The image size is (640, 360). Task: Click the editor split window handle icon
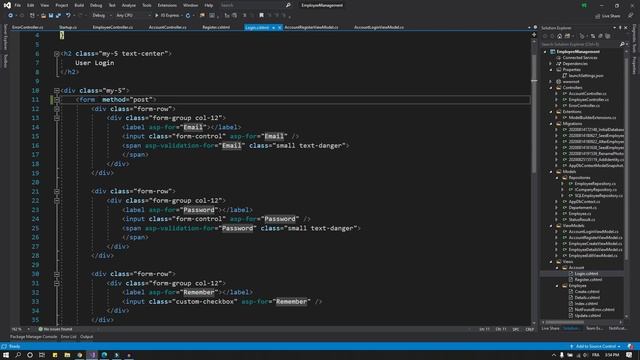coord(534,35)
